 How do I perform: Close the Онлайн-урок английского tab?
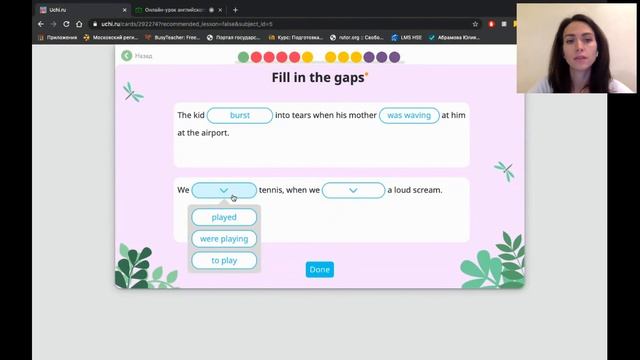click(x=220, y=10)
